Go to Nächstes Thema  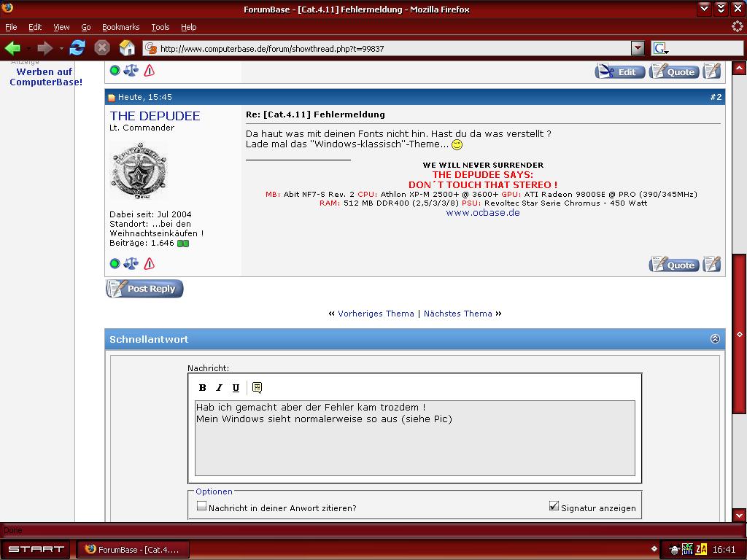pyautogui.click(x=458, y=314)
